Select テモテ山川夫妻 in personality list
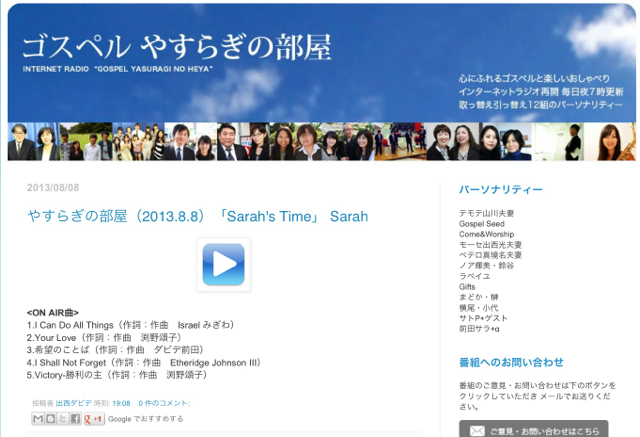 coord(486,212)
